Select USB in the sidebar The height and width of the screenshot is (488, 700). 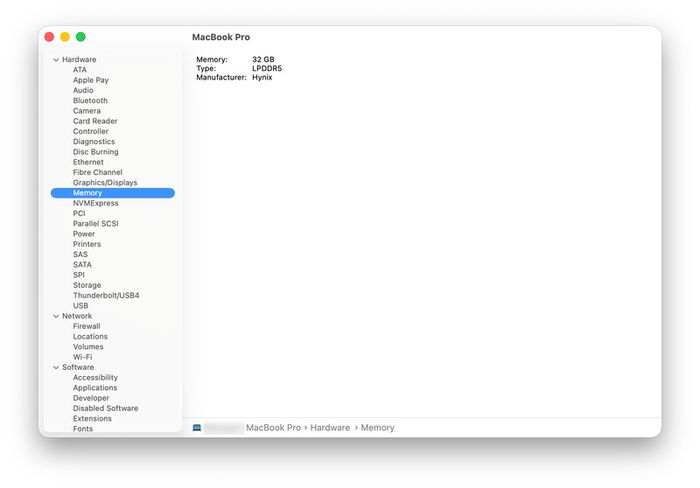coord(80,306)
